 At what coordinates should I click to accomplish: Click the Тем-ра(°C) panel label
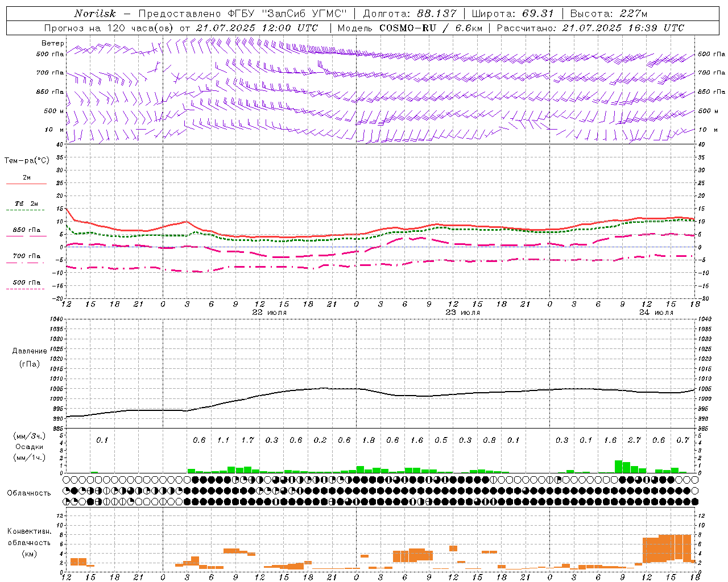point(27,161)
